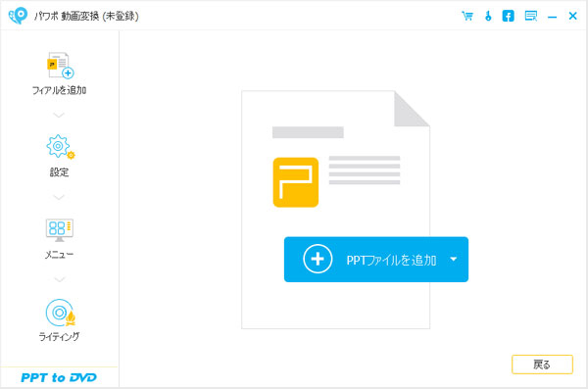
Task: Click the app logo in title bar
Action: 18,16
